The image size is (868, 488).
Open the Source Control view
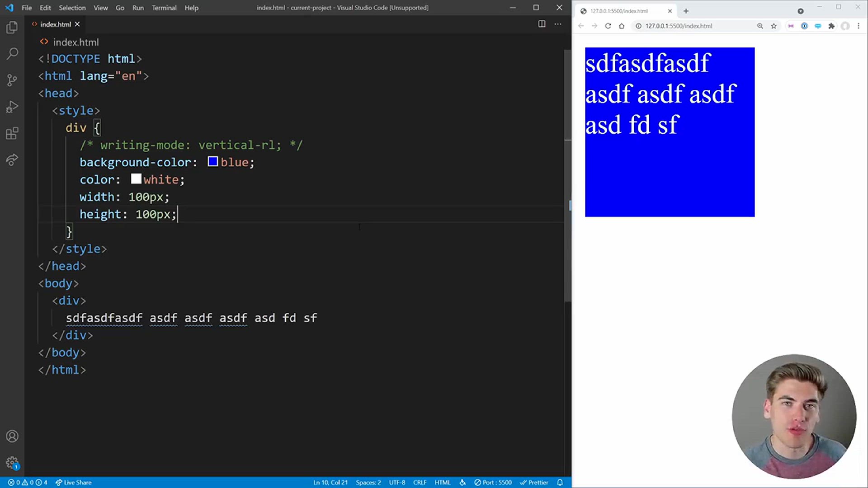pos(12,80)
